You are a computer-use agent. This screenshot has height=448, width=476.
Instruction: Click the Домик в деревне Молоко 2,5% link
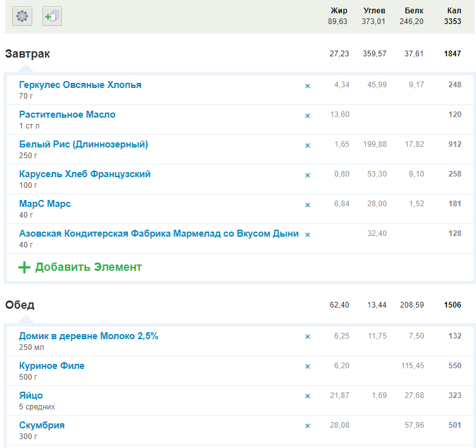[x=89, y=336]
